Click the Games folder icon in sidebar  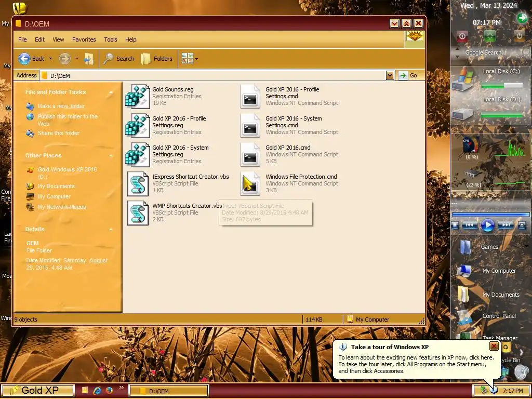coord(465,247)
